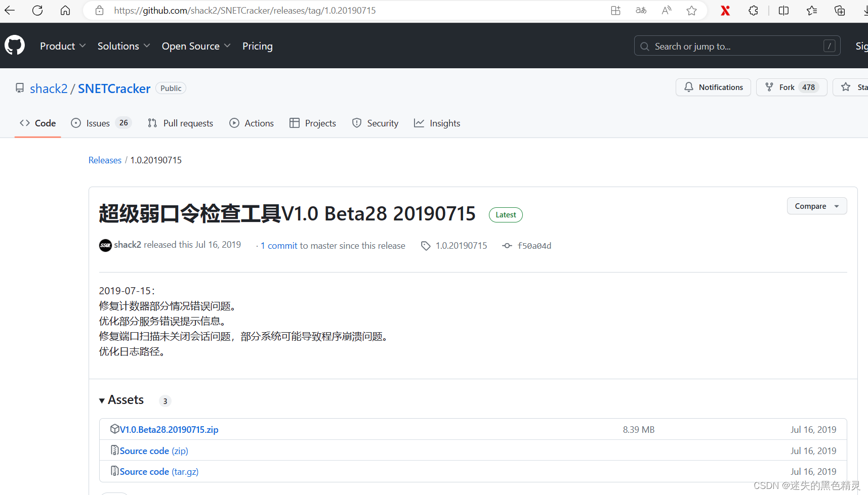The image size is (868, 495).
Task: Open the Actions tab
Action: [x=252, y=123]
